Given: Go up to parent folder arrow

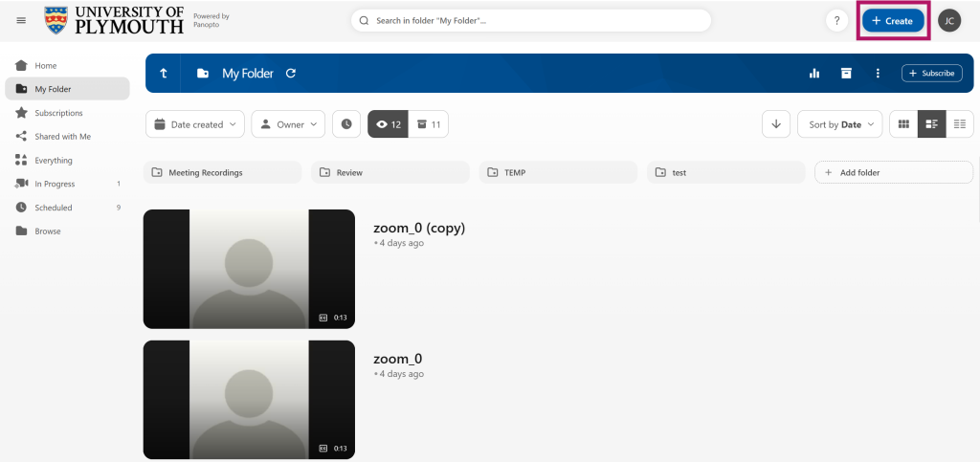Looking at the screenshot, I should [x=163, y=73].
